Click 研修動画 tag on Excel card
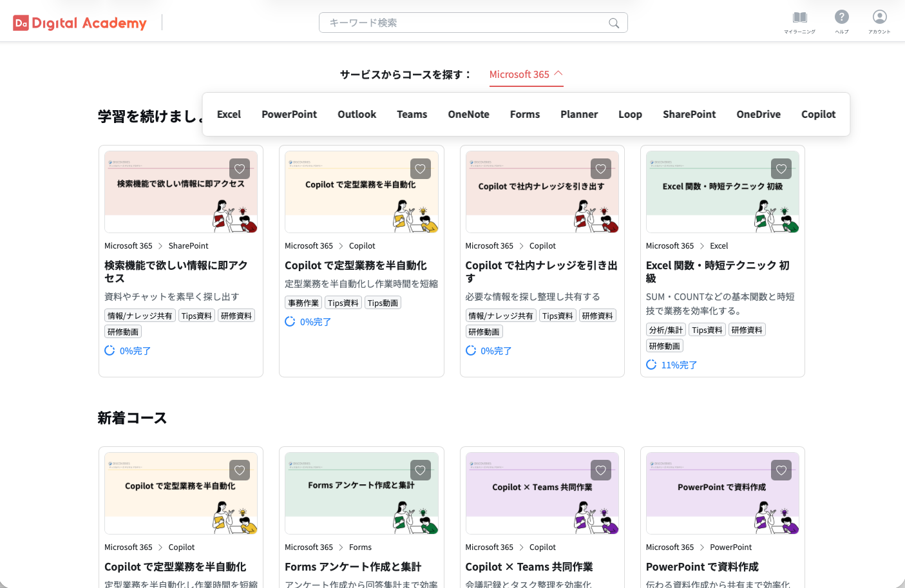This screenshot has height=588, width=905. point(664,346)
